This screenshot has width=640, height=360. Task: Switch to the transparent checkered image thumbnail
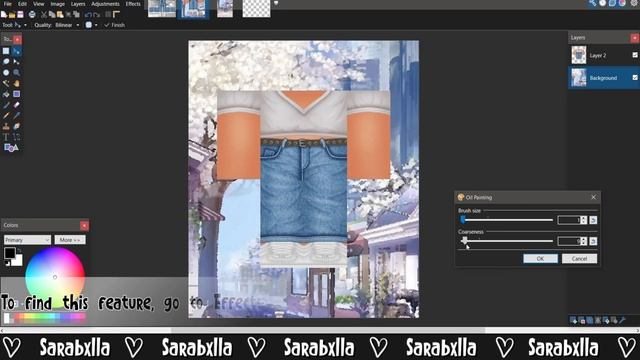tap(256, 8)
